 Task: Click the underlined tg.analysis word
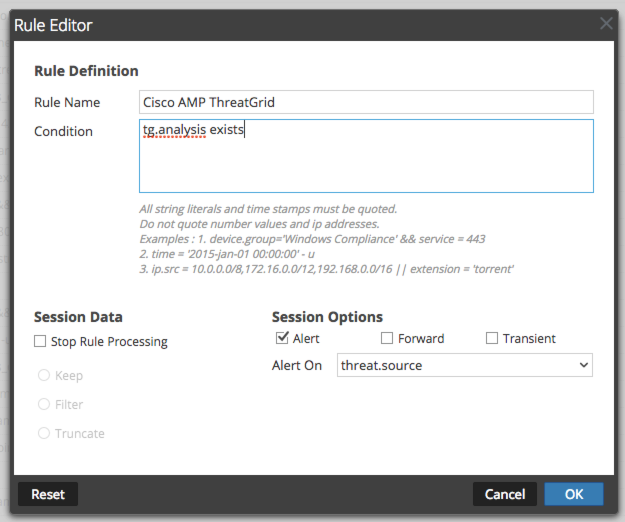tap(174, 130)
